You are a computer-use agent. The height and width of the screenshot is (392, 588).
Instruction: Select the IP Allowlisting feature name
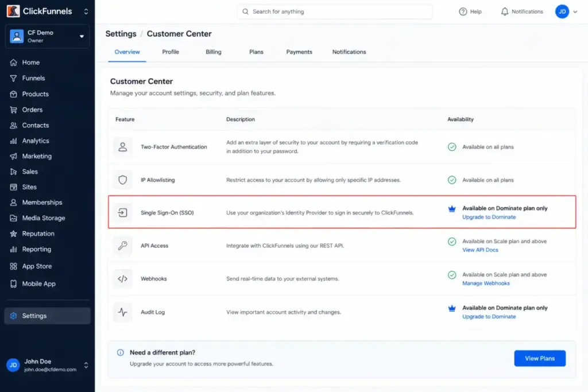click(157, 180)
